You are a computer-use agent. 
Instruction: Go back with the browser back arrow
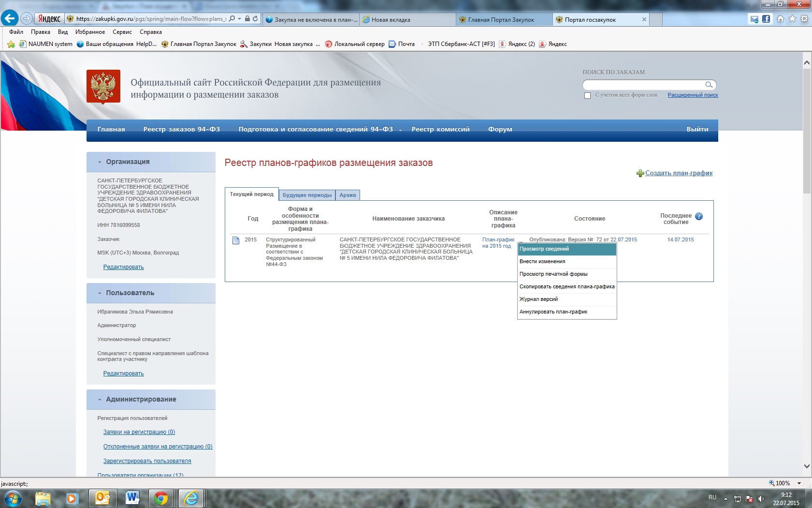(10, 18)
